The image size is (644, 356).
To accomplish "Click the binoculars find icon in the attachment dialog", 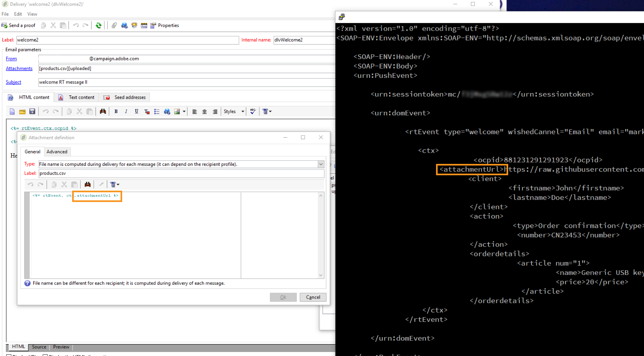I will coord(88,185).
